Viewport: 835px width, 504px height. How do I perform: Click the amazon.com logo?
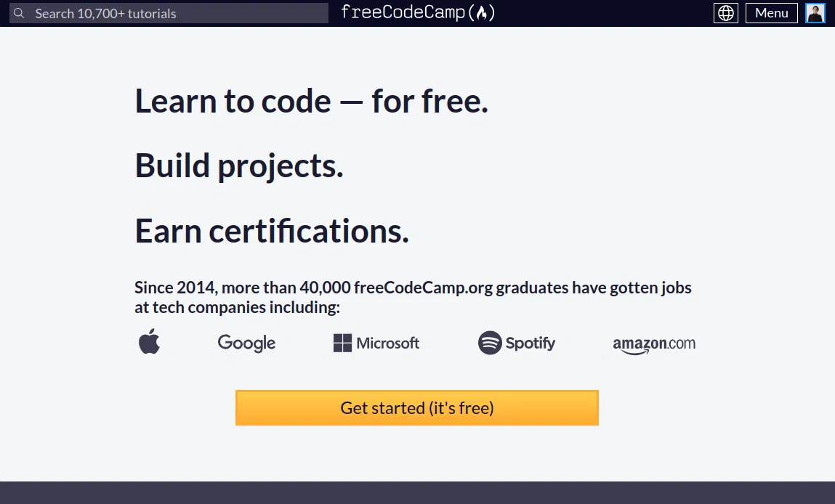point(654,344)
